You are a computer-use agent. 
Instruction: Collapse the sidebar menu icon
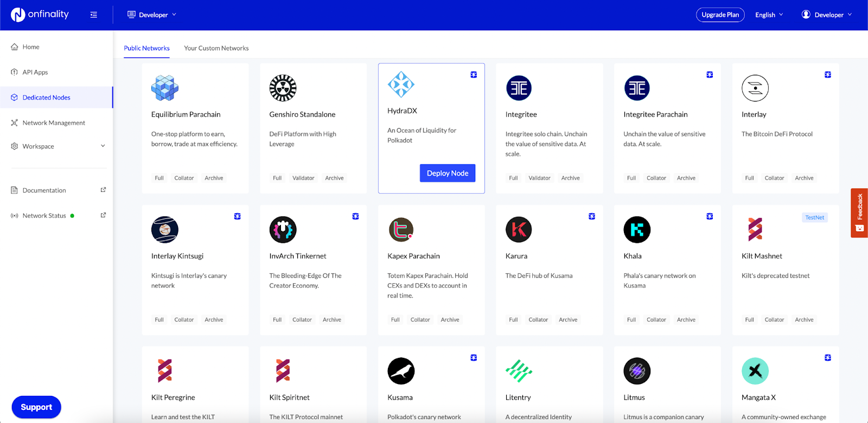tap(94, 15)
